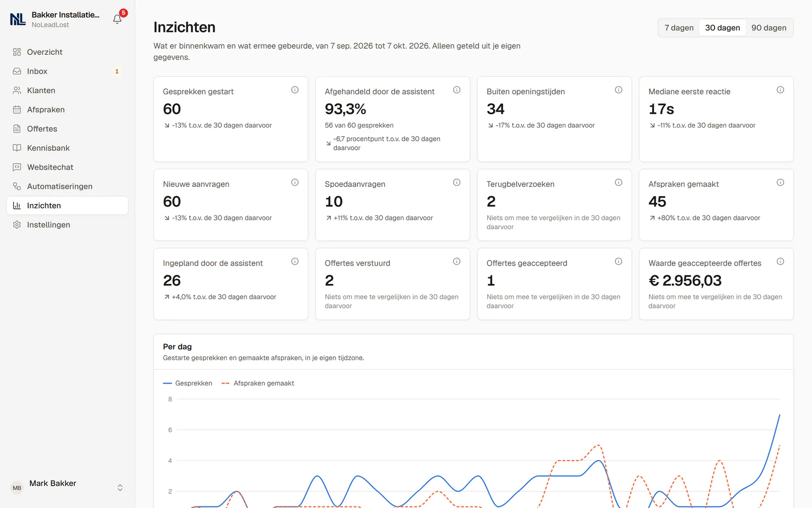Go to Automatiseringen
Viewport: 812px width, 508px height.
pyautogui.click(x=67, y=186)
